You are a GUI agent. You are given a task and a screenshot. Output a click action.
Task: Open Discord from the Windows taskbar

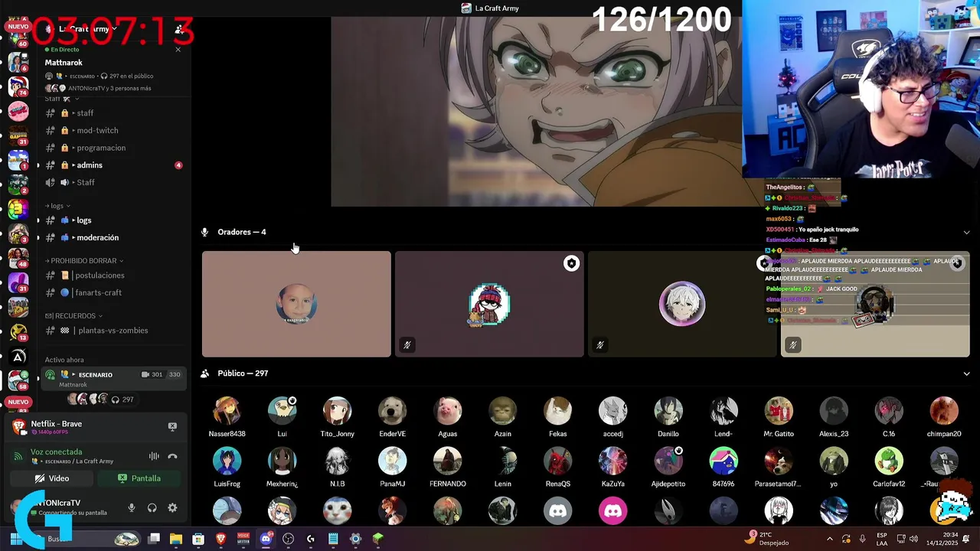[266, 539]
